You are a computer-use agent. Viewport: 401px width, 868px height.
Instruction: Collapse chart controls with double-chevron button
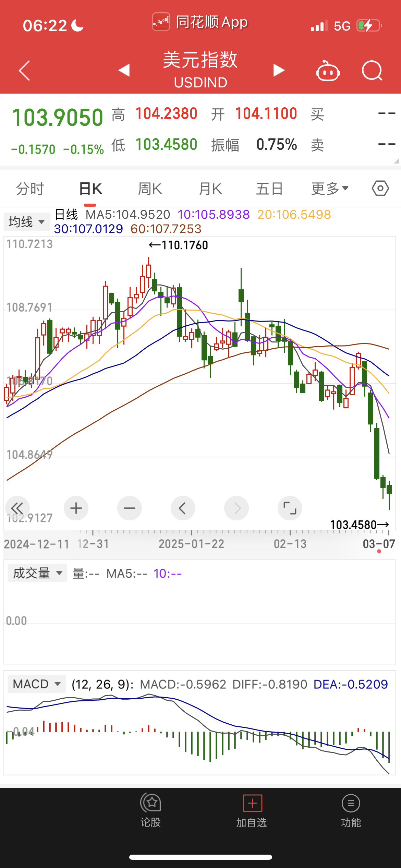[17, 508]
